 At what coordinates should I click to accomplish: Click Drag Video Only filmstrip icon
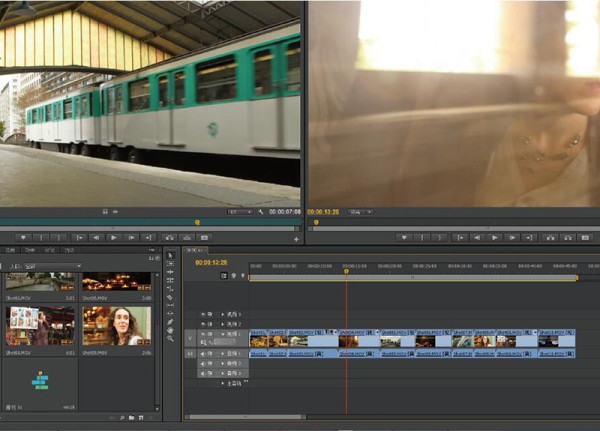(x=105, y=211)
